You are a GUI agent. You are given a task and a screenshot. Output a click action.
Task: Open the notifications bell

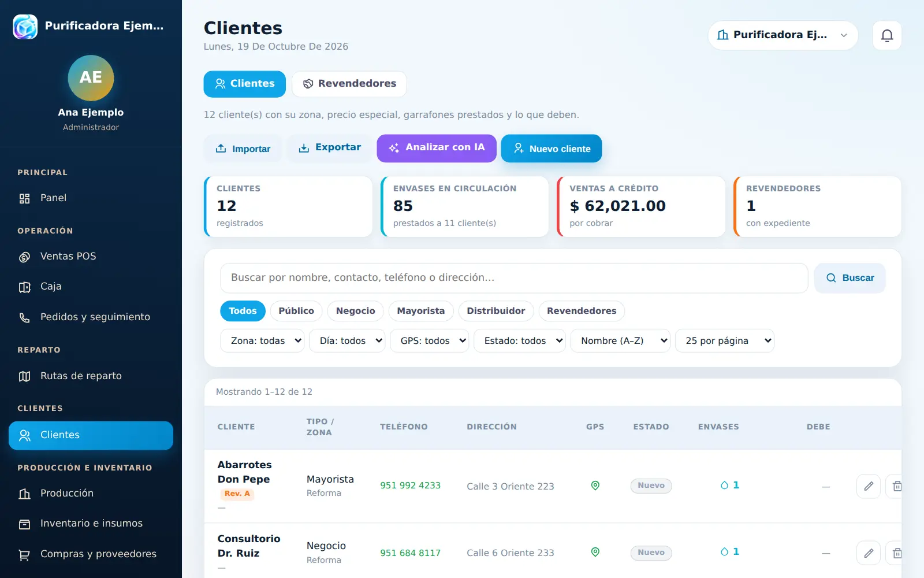click(x=887, y=35)
